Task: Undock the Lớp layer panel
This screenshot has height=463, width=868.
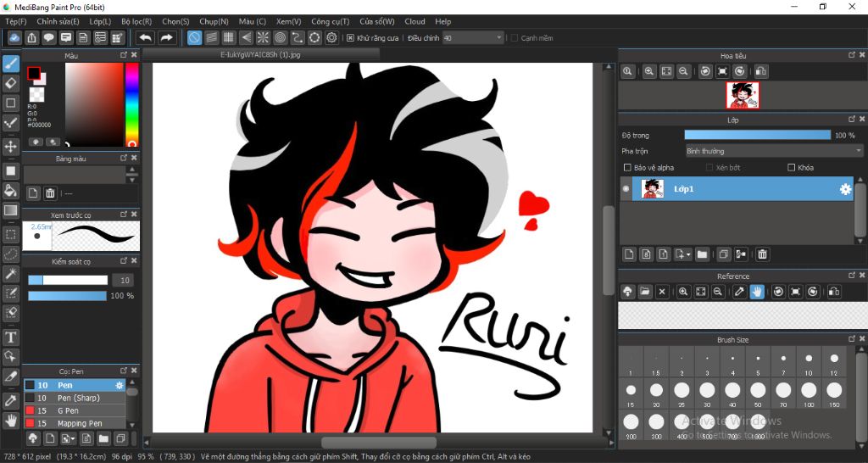Action: 852,119
